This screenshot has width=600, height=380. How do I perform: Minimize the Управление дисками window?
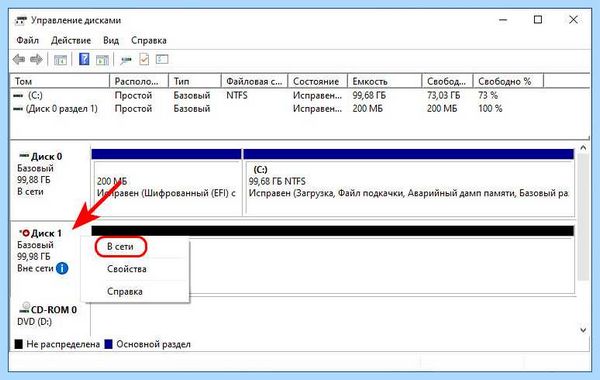(x=503, y=20)
